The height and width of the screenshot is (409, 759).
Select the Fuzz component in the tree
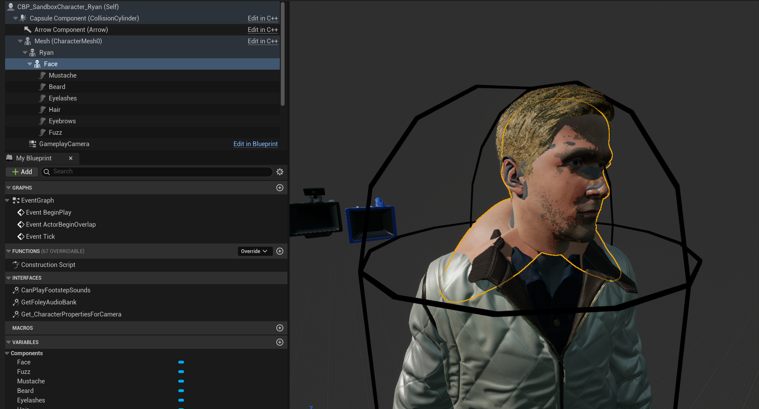pos(142,132)
